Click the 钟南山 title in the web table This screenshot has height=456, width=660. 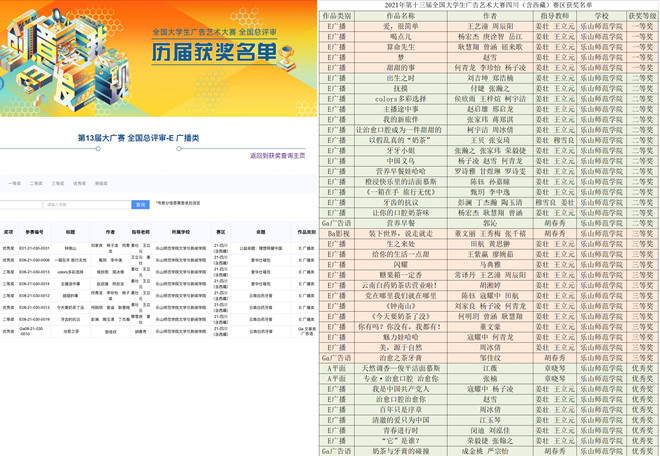(x=70, y=248)
